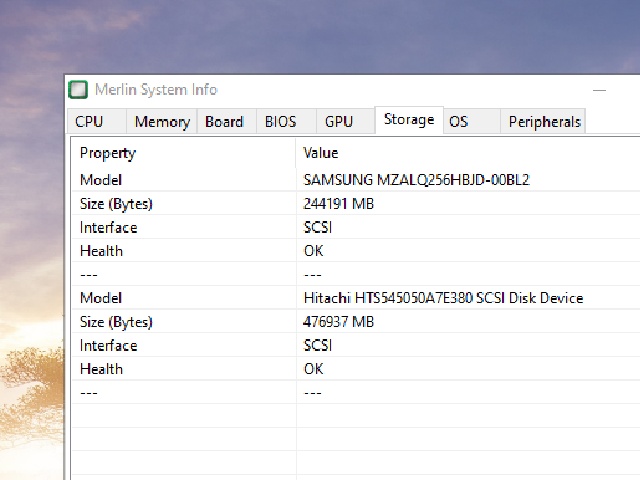Switch to the CPU tab

point(89,122)
